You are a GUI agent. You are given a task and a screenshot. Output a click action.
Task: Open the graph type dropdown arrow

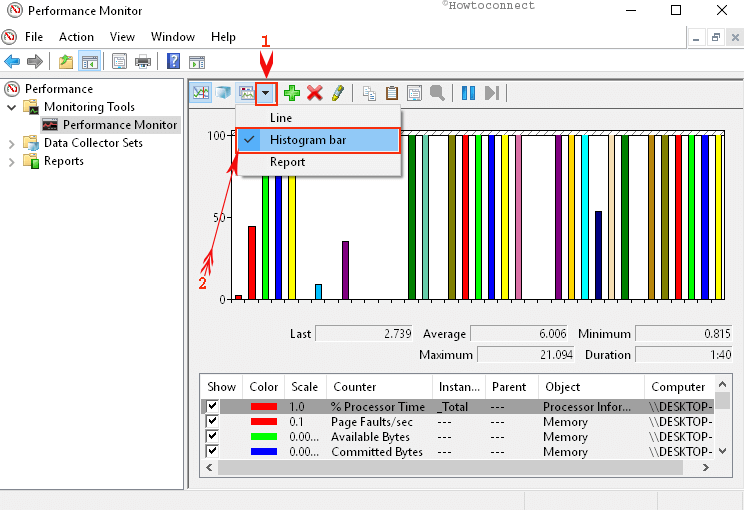tap(266, 93)
